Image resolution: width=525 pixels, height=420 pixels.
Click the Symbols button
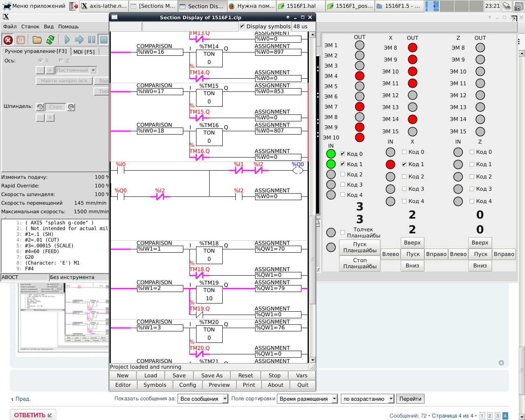pos(155,385)
